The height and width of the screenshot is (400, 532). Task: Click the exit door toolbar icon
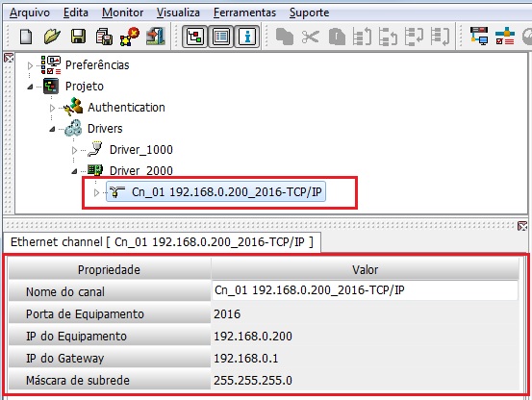pos(156,37)
